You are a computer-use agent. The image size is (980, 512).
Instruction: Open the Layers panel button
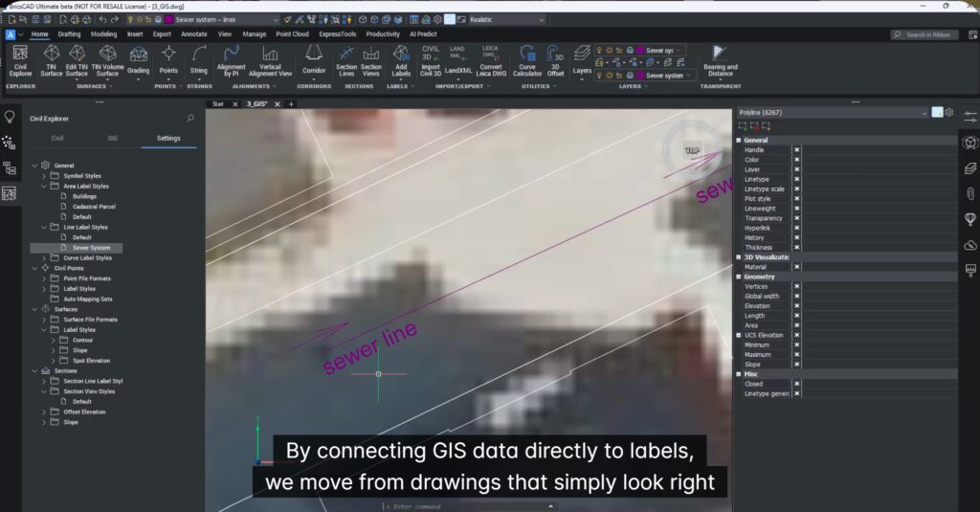click(x=582, y=60)
